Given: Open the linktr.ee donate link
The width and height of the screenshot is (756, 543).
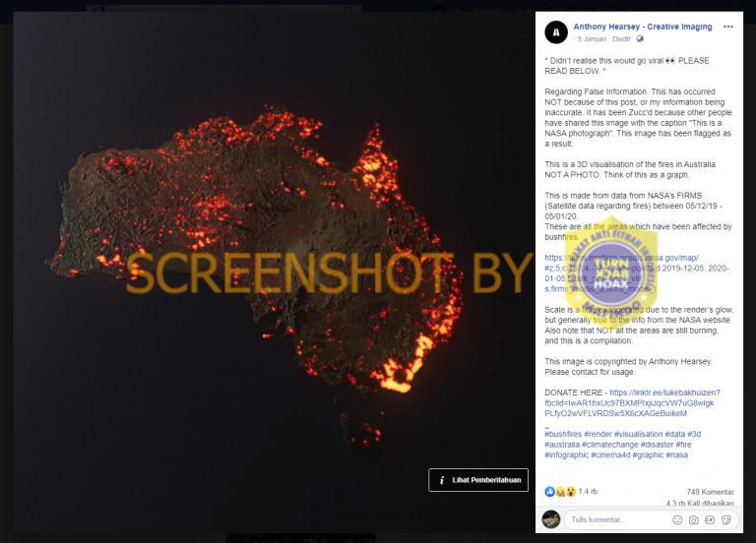Looking at the screenshot, I should (x=633, y=402).
